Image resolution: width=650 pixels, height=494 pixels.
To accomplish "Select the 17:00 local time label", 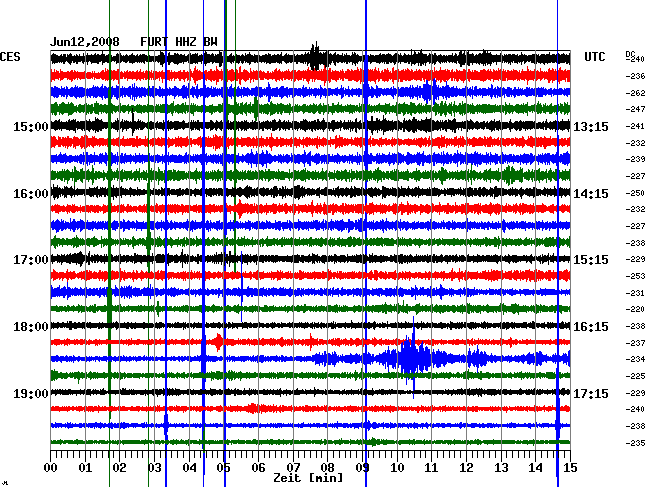I will tap(31, 260).
